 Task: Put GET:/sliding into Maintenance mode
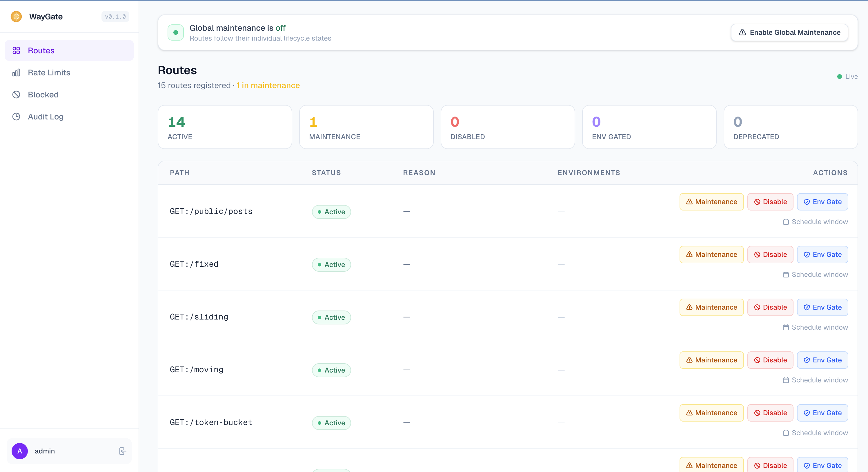711,307
